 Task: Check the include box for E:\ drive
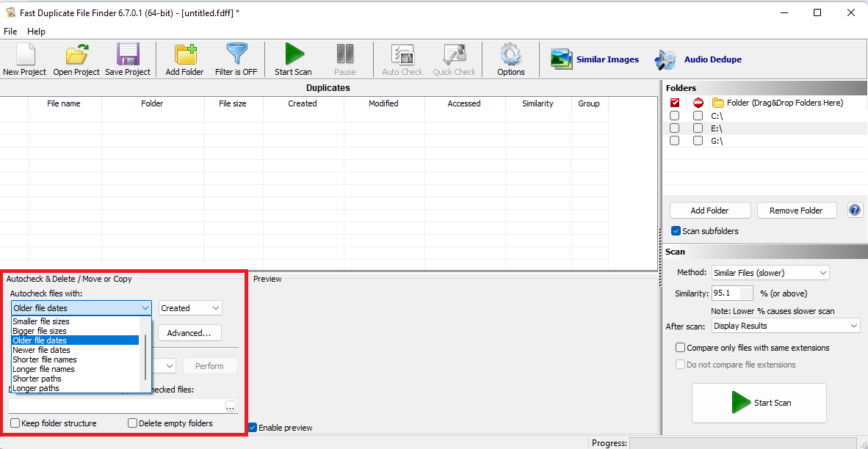pyautogui.click(x=674, y=128)
